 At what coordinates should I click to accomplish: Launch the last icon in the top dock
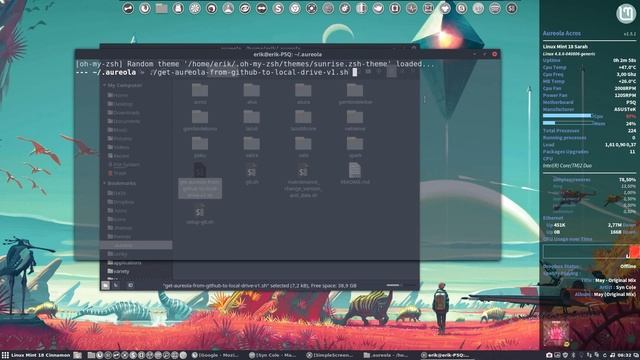(511, 9)
